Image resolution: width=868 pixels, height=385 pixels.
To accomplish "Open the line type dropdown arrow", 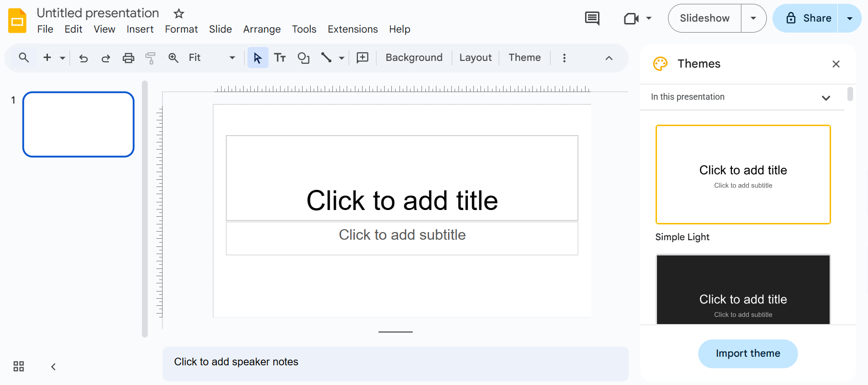I will (x=341, y=58).
